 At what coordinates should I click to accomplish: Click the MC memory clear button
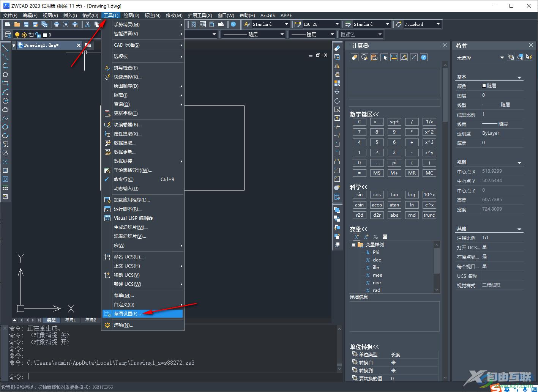point(429,173)
